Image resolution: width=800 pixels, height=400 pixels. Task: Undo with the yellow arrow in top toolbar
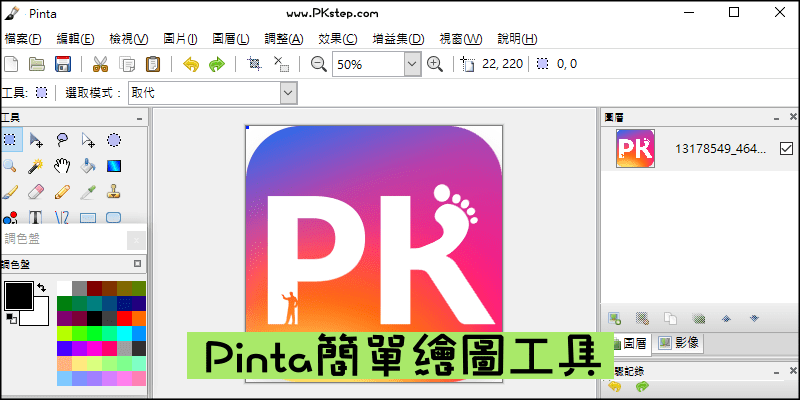tap(191, 65)
